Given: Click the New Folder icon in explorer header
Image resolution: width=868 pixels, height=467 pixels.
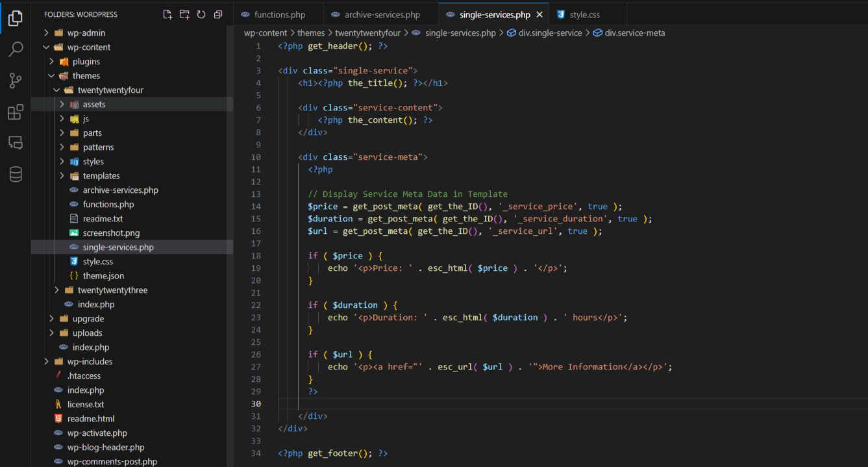Looking at the screenshot, I should point(184,14).
